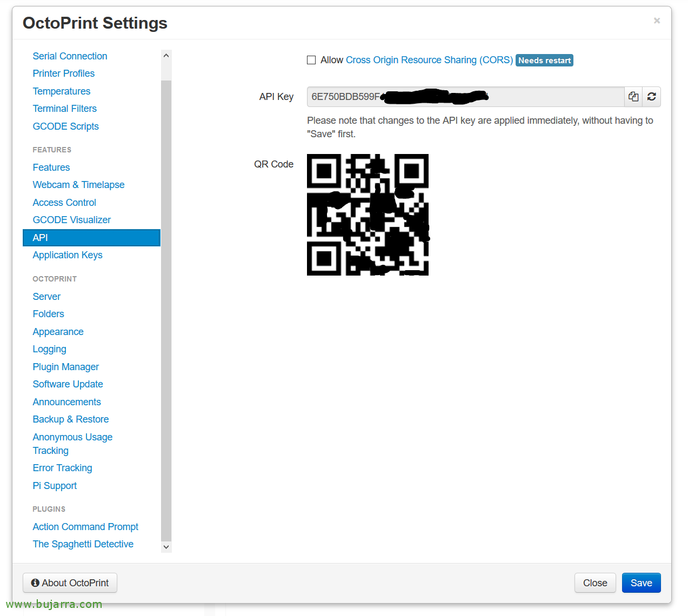Select GCODE Scripts in sidebar
The width and height of the screenshot is (688, 616).
click(x=66, y=126)
